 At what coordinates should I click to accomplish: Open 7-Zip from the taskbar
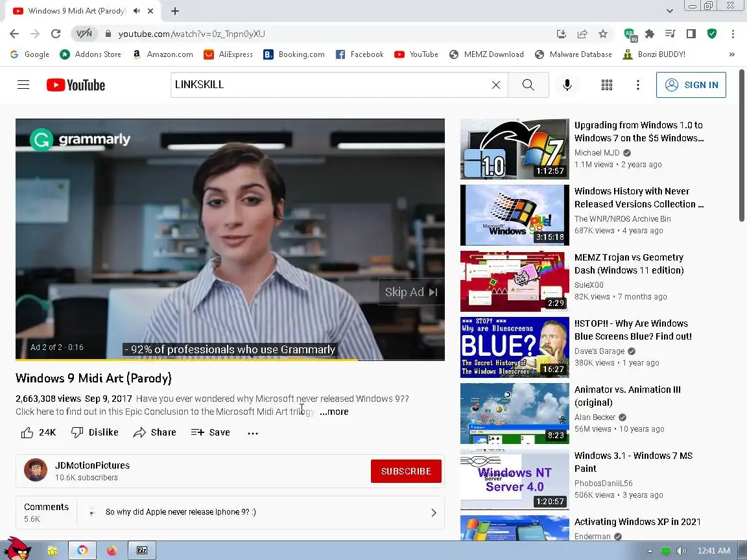coord(142,551)
